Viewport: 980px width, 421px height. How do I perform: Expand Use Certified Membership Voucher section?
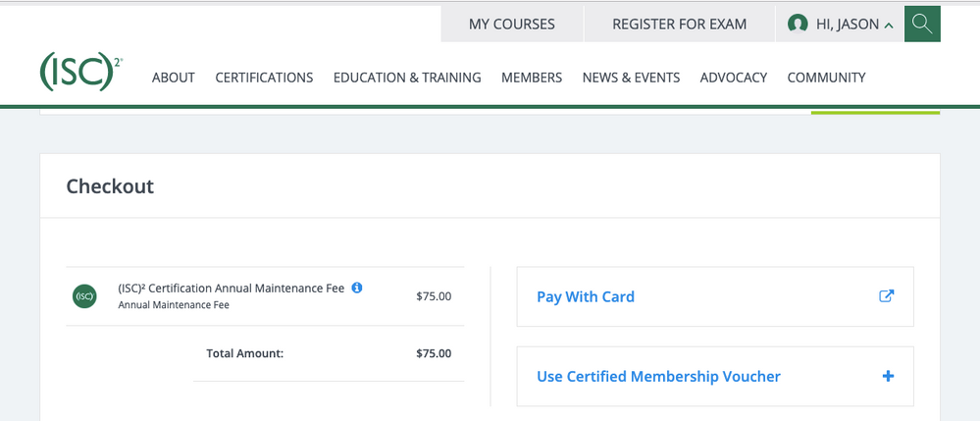coord(658,376)
